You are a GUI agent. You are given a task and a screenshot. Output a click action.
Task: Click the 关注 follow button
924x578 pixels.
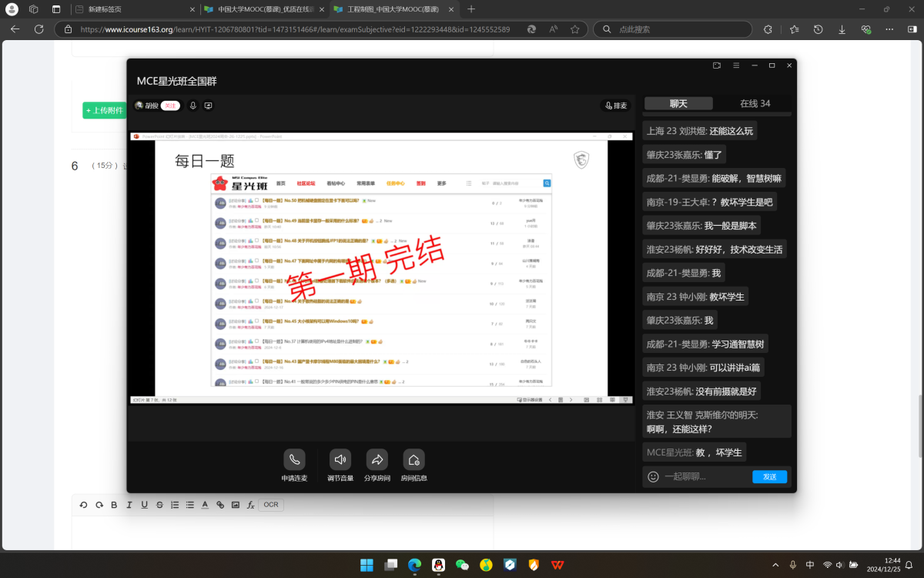tap(170, 106)
